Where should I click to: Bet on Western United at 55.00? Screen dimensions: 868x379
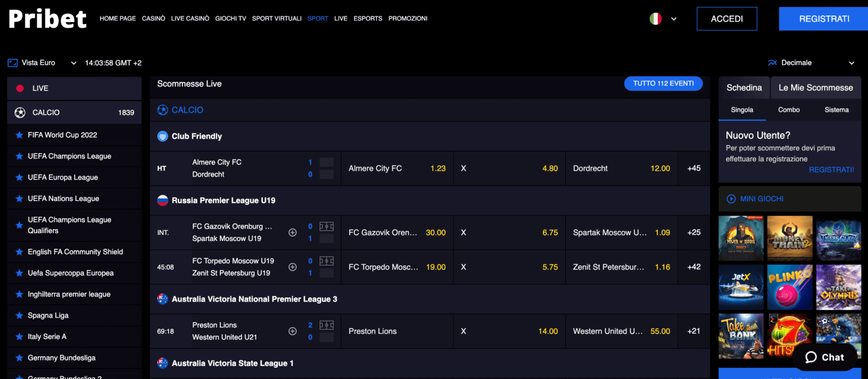pyautogui.click(x=622, y=331)
